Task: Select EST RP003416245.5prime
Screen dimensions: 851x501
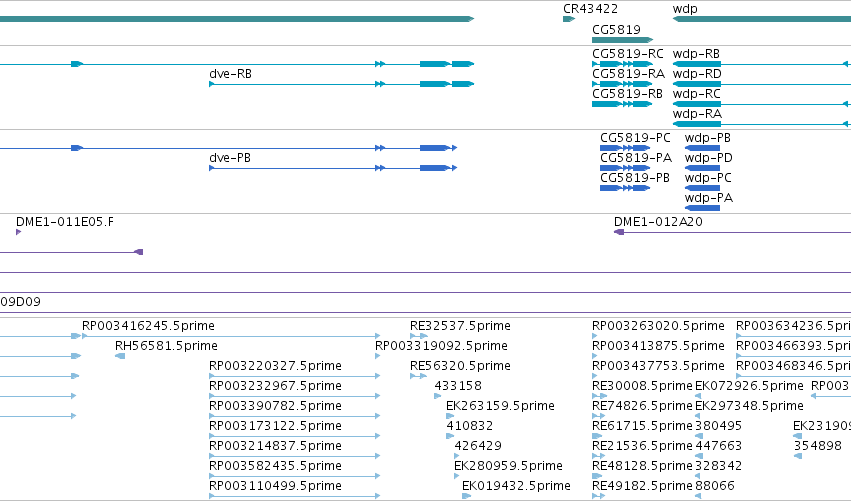Action: coord(148,326)
